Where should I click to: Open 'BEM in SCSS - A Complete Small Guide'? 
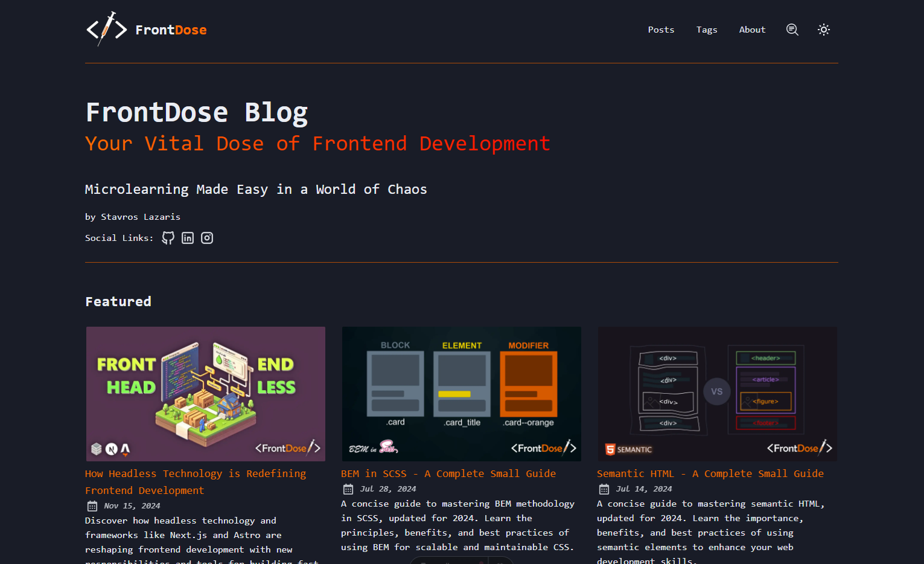click(x=448, y=473)
